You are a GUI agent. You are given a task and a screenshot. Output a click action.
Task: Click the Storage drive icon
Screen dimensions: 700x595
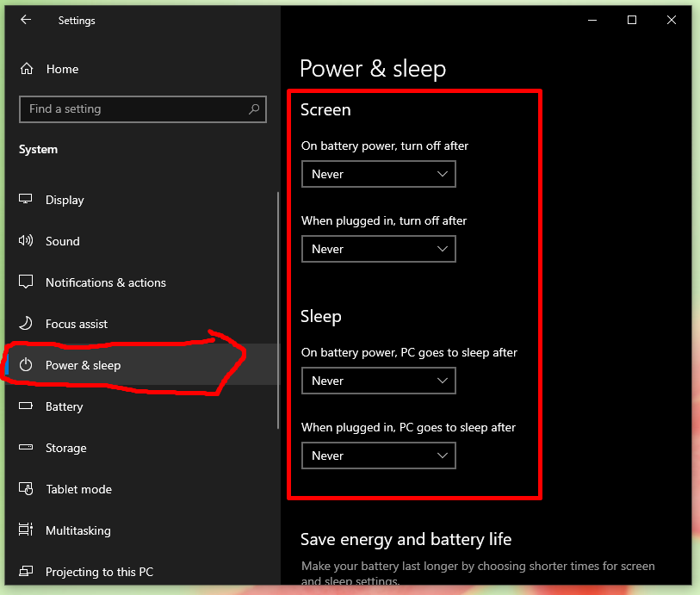point(26,447)
